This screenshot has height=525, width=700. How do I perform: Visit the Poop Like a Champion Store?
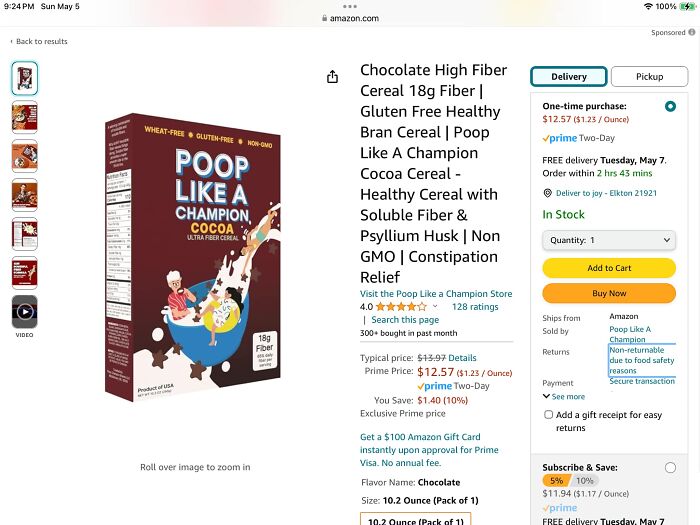pos(436,294)
